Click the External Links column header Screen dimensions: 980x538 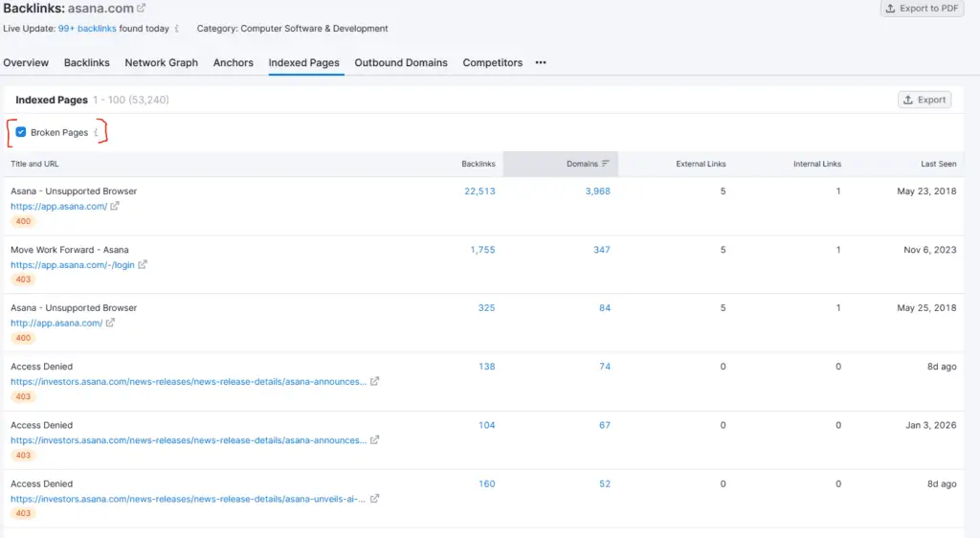coord(701,164)
